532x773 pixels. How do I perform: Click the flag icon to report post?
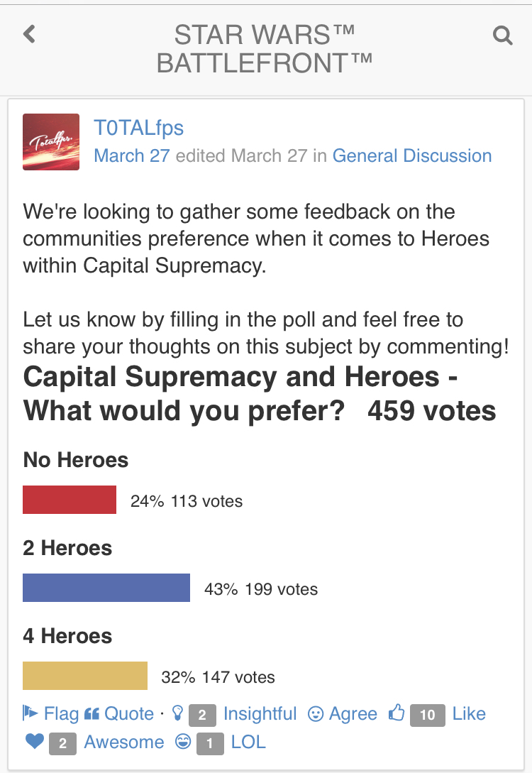tap(30, 713)
